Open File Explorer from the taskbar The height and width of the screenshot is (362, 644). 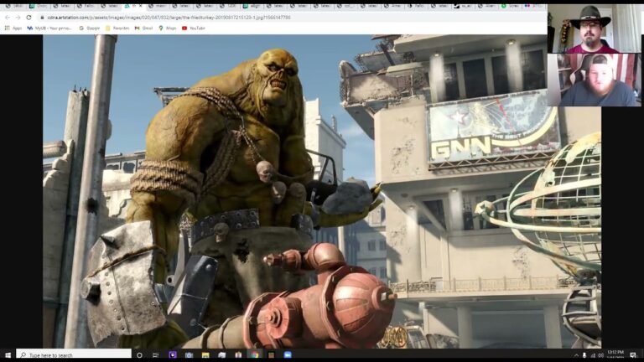tap(205, 354)
